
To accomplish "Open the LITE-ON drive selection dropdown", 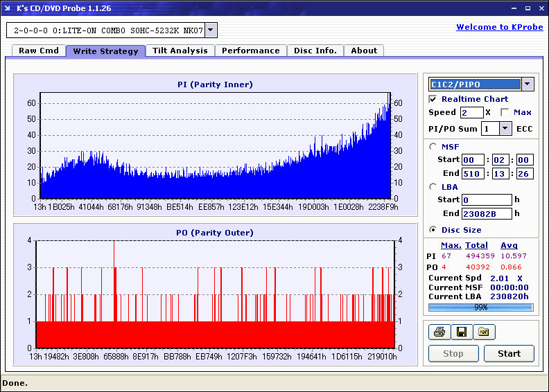I will tap(211, 30).
